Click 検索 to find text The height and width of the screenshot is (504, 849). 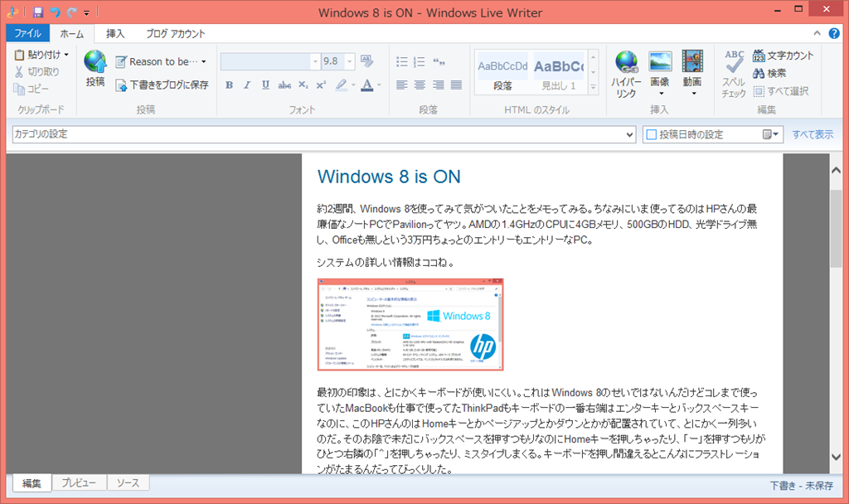tap(769, 73)
